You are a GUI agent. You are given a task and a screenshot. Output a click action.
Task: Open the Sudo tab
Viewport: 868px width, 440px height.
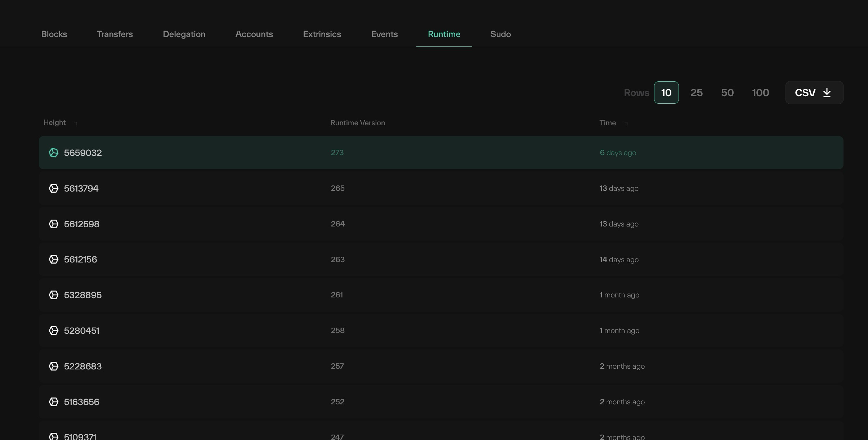(x=500, y=34)
